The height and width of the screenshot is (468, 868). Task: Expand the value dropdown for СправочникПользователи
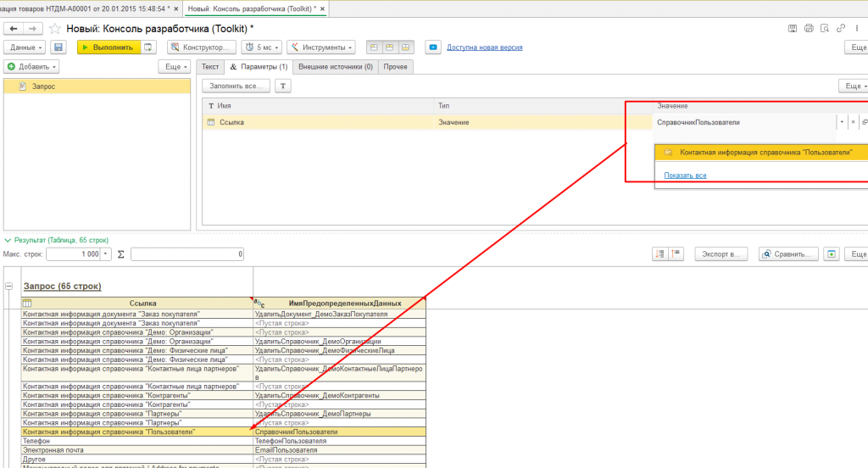coord(842,123)
